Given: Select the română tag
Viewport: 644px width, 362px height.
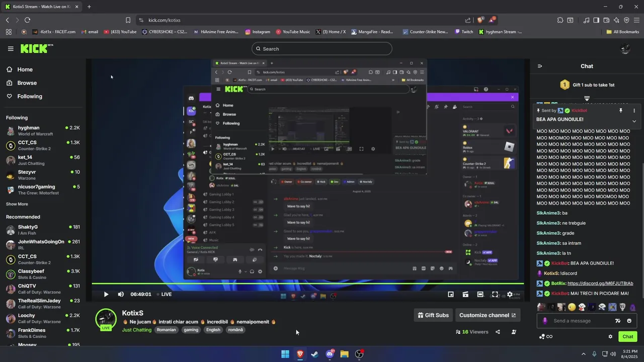Looking at the screenshot, I should [235, 330].
